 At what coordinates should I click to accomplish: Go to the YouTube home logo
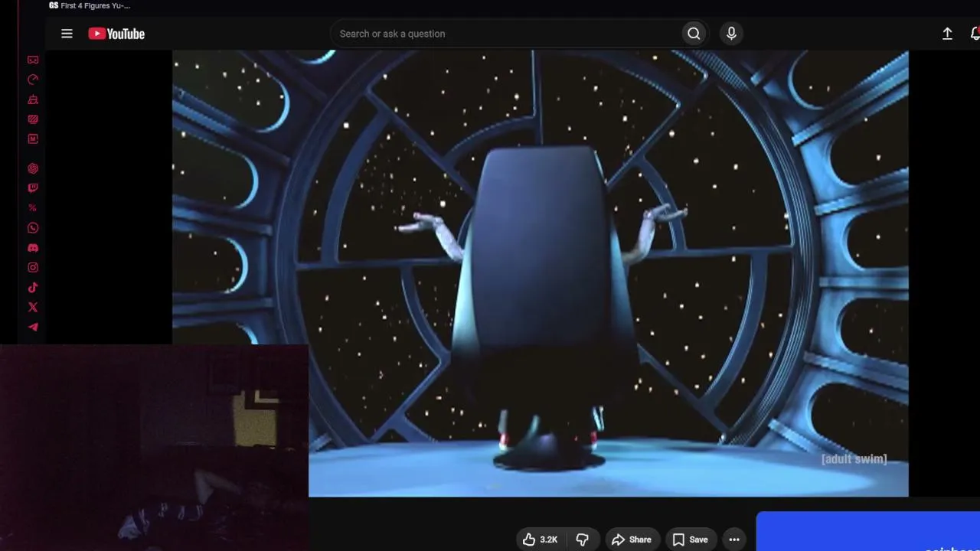point(116,34)
